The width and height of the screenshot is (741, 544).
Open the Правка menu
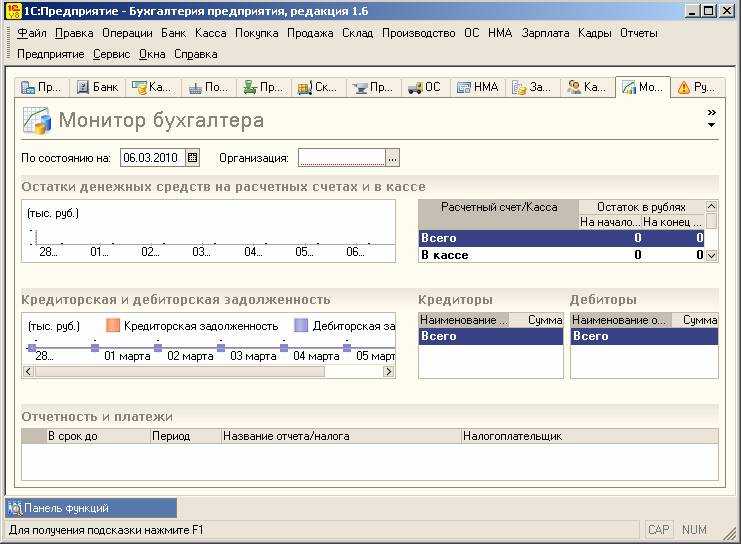coord(74,33)
